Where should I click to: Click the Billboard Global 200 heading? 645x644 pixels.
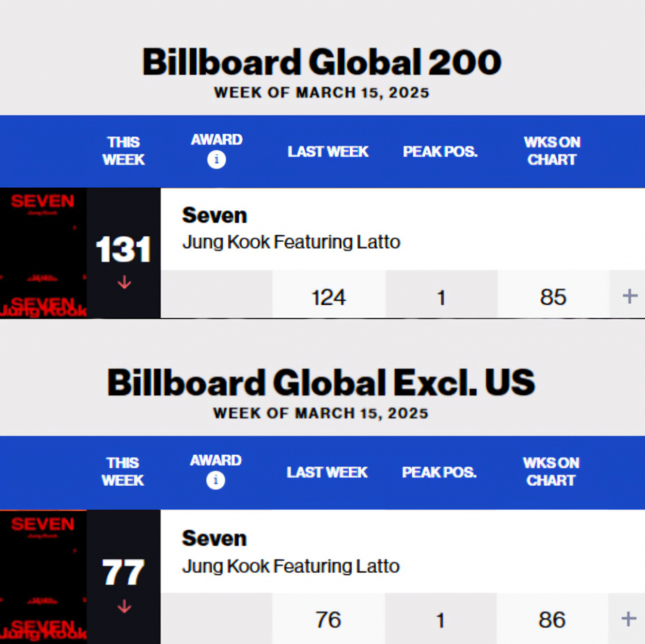pos(322,62)
